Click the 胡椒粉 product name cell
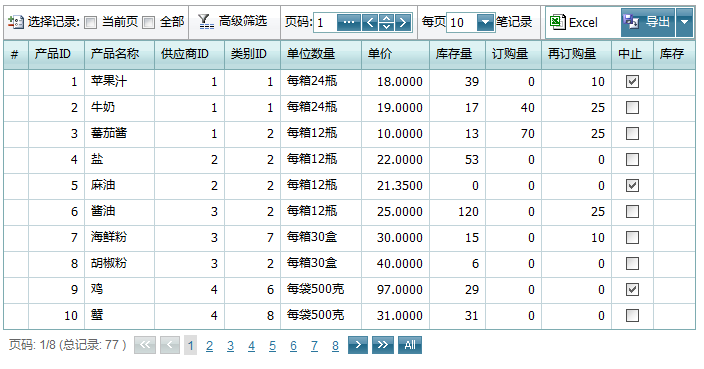Screen dimensions: 704x369 pos(119,264)
